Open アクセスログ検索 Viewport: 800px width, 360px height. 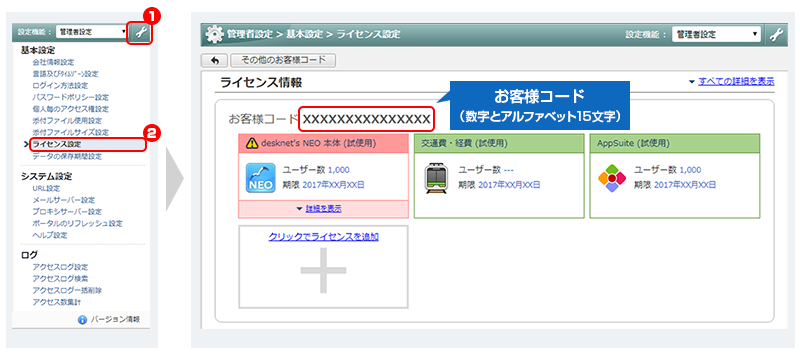(60, 278)
